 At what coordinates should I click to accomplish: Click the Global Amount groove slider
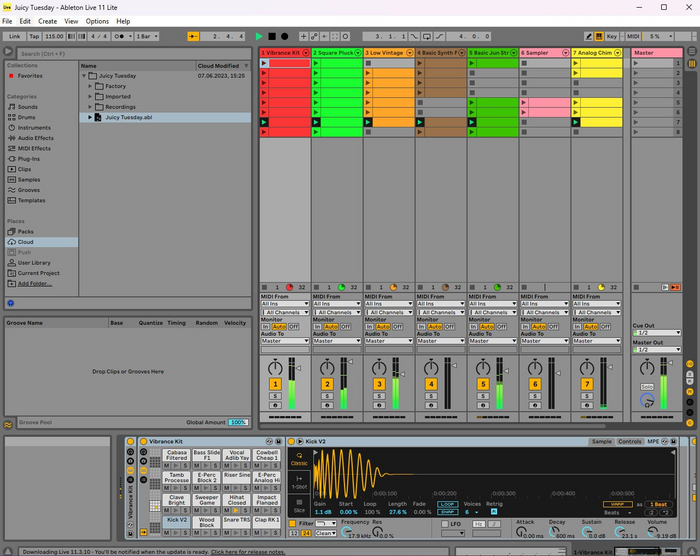click(x=237, y=423)
